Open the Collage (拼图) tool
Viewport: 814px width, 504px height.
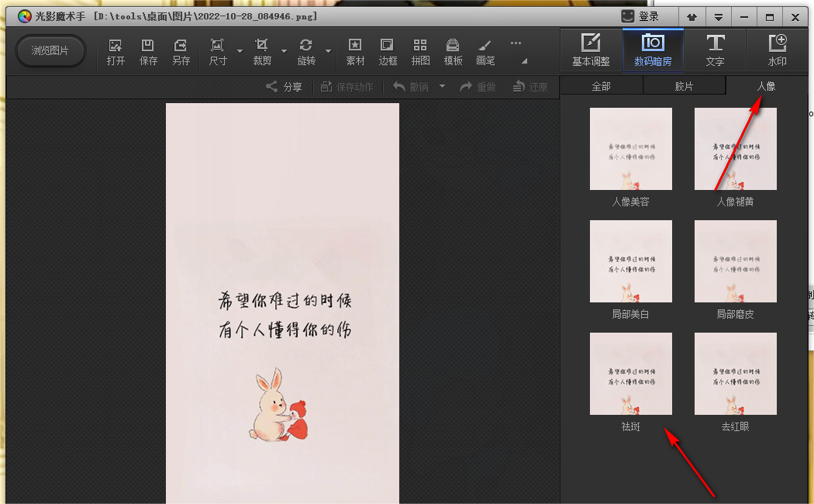420,51
